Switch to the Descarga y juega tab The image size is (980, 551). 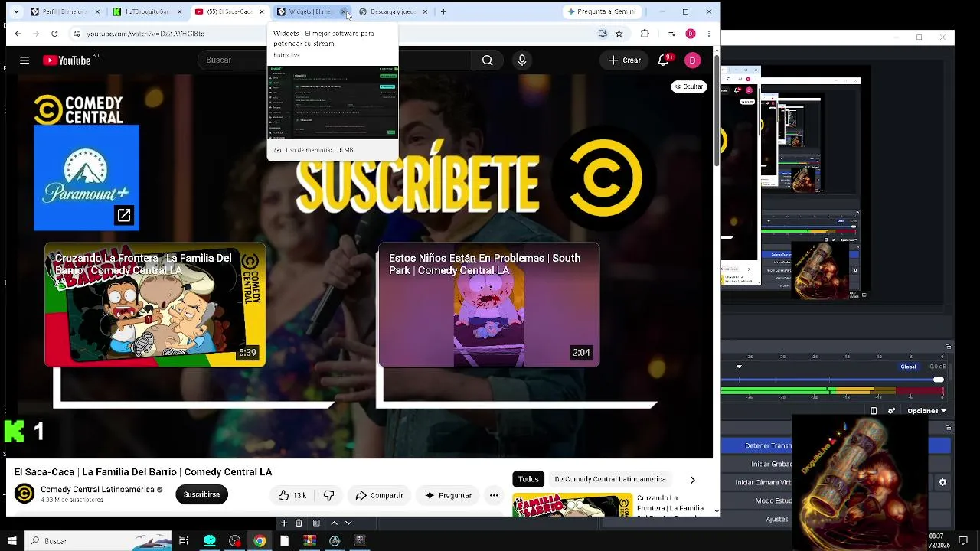click(393, 11)
